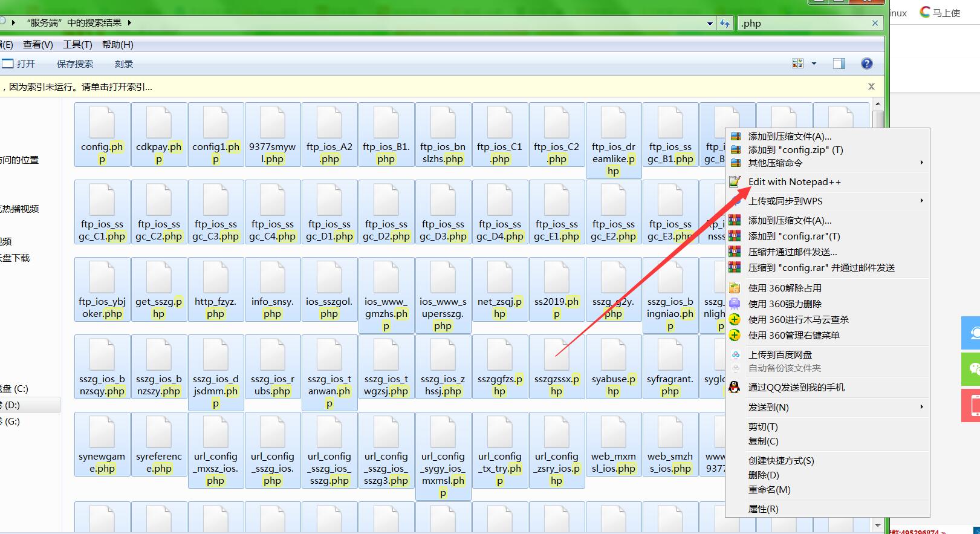980x534 pixels.
Task: Open the 工具(T) menu
Action: [77, 45]
